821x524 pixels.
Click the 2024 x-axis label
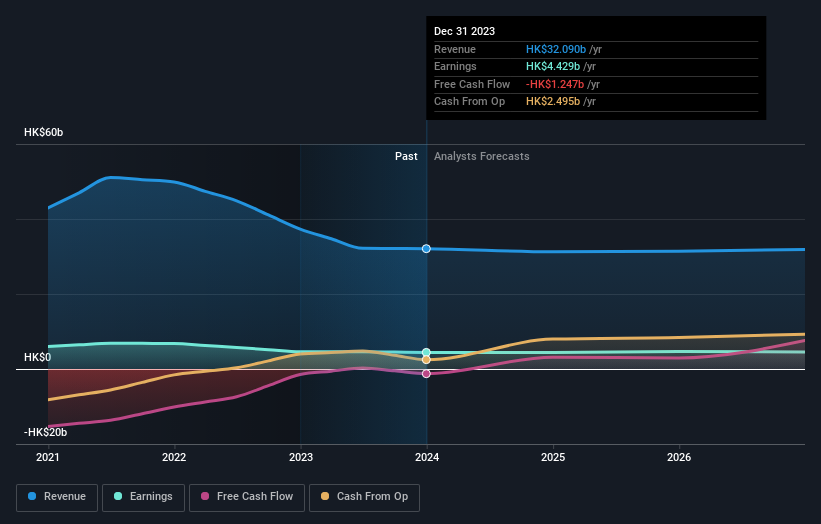point(427,457)
